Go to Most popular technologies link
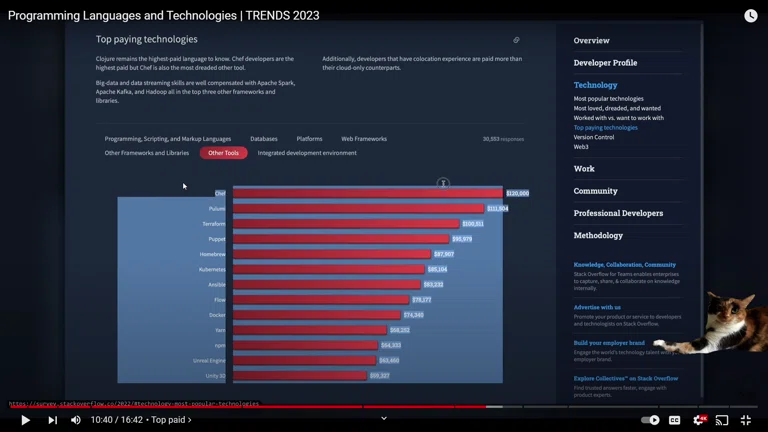 (x=608, y=99)
